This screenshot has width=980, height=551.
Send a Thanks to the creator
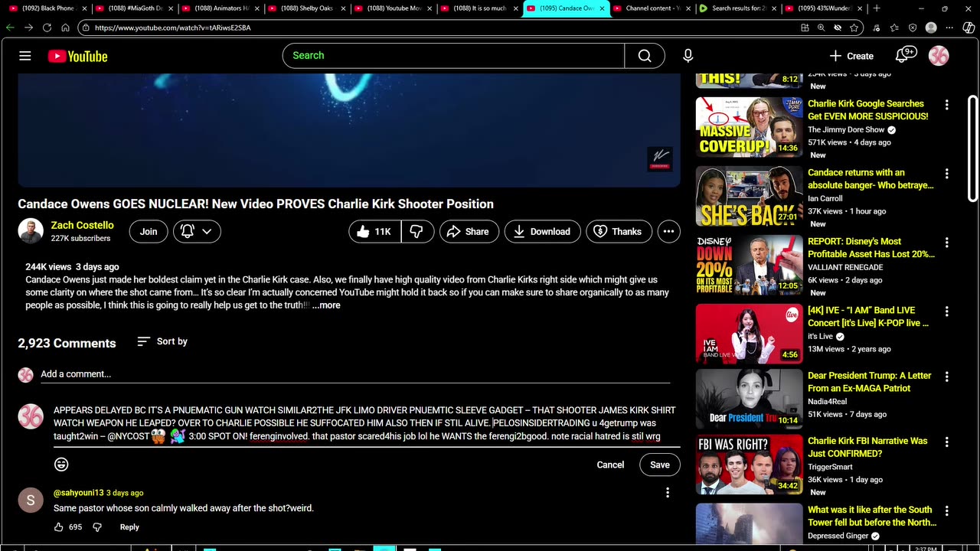point(619,231)
